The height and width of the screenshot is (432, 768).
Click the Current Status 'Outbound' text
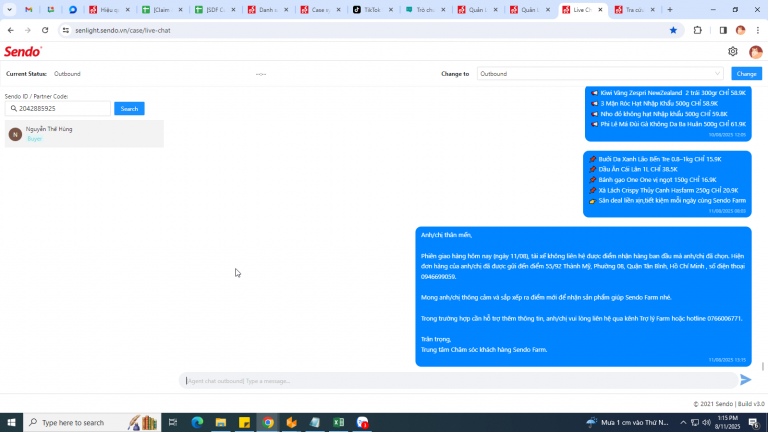[x=67, y=74]
